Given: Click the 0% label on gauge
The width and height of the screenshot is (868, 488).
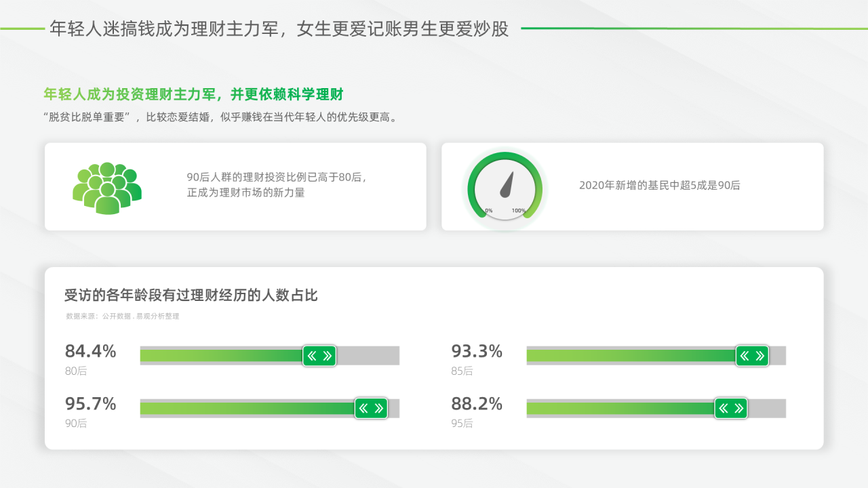Looking at the screenshot, I should (489, 211).
